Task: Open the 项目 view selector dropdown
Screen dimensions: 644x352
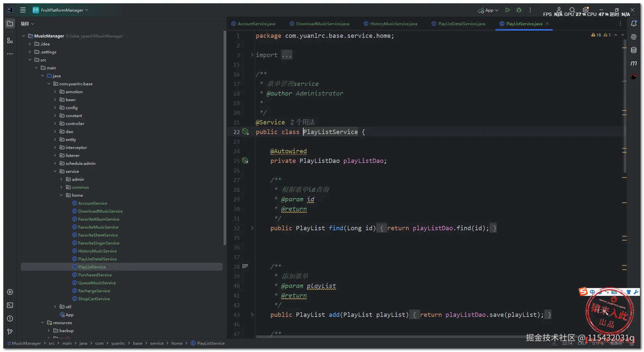Action: tap(27, 24)
